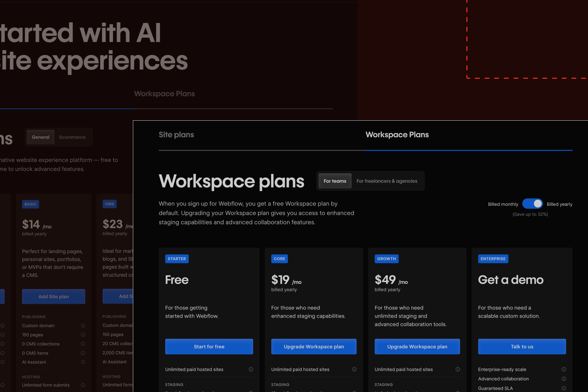This screenshot has width=588, height=392.
Task: Click Enterprise-ready scale feature text
Action: pyautogui.click(x=502, y=369)
